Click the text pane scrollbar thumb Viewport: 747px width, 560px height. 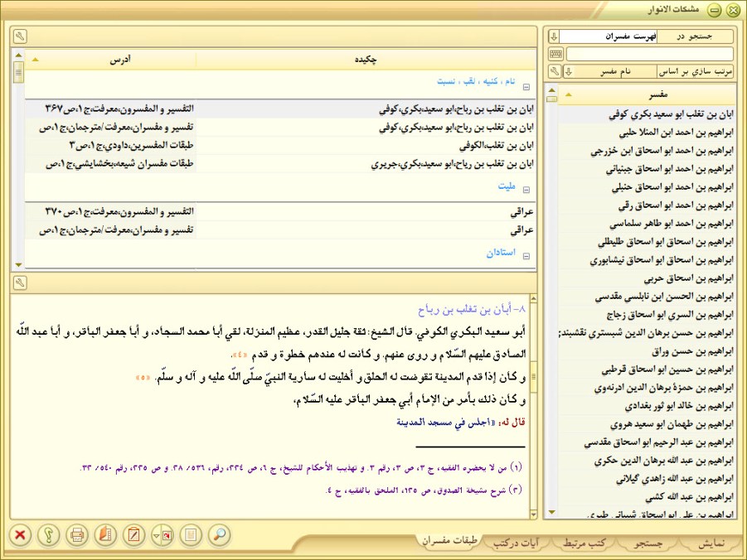[533, 377]
